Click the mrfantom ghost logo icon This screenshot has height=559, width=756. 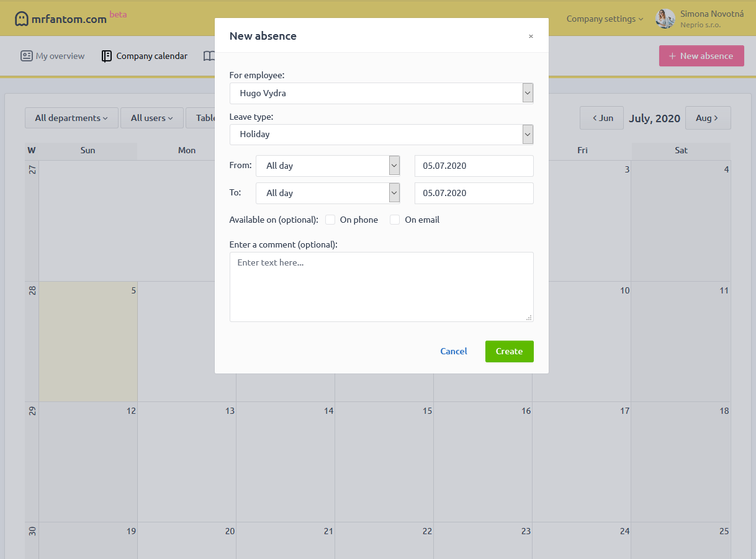22,19
